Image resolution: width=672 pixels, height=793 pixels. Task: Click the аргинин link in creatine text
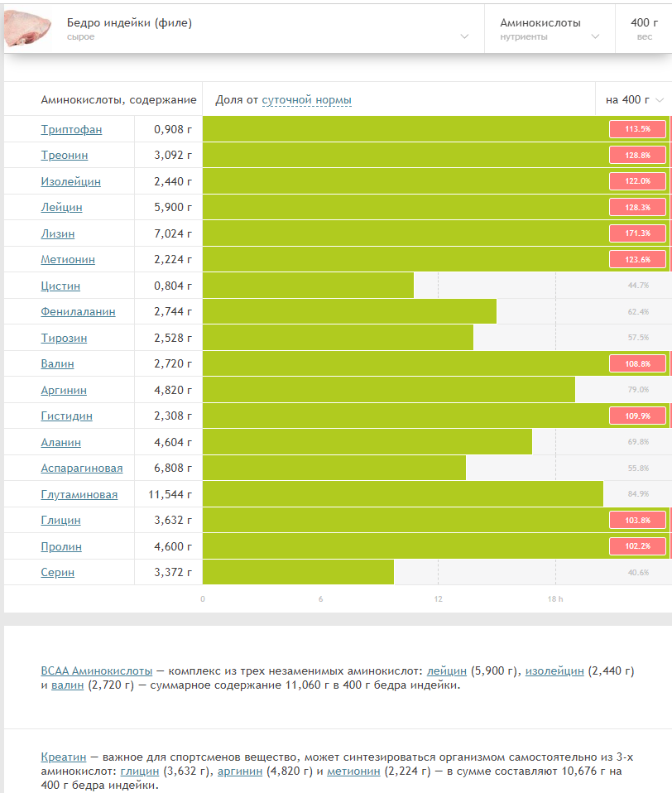tap(240, 771)
